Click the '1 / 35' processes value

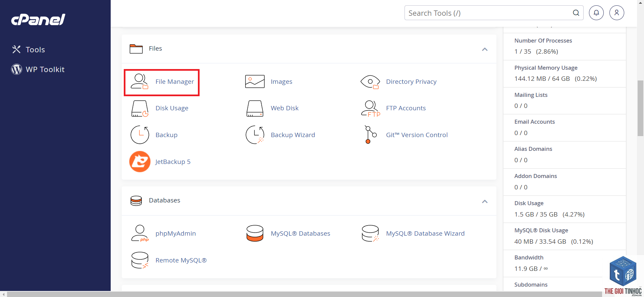pyautogui.click(x=523, y=51)
